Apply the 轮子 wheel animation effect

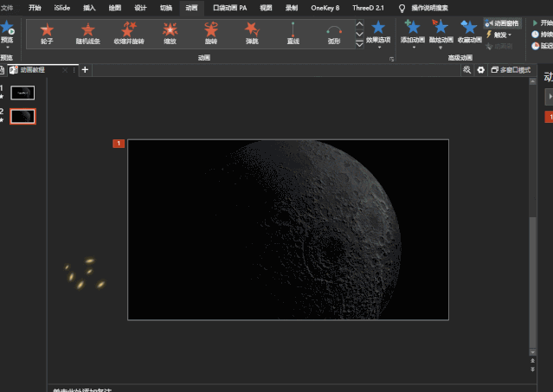47,33
